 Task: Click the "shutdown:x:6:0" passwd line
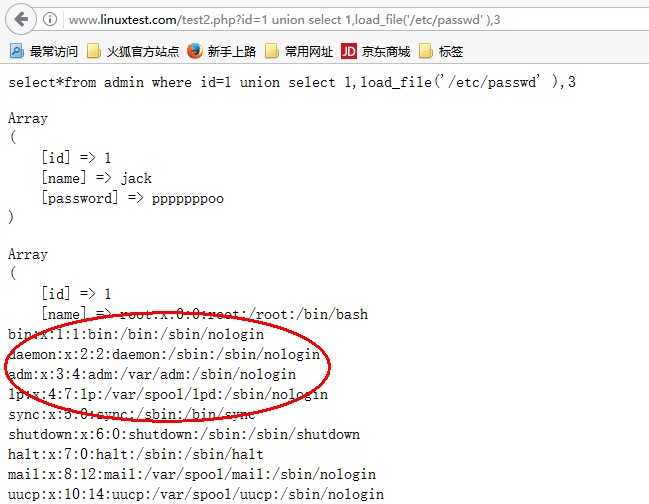(184, 434)
